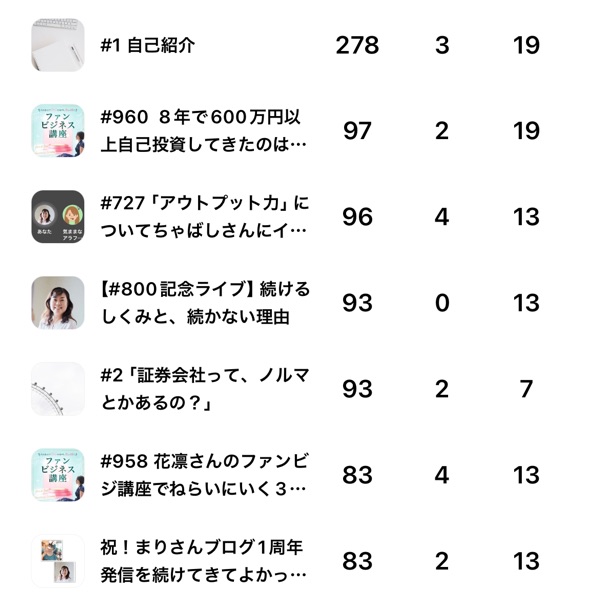Open the #958 花凛さんのファンビジ講座 episode title

click(x=204, y=475)
